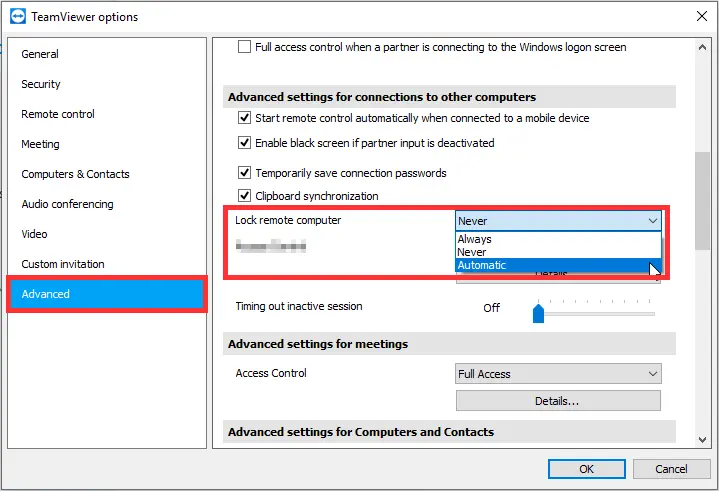Disable Clipboard synchronization checkbox
This screenshot has height=491, width=719.
point(244,196)
